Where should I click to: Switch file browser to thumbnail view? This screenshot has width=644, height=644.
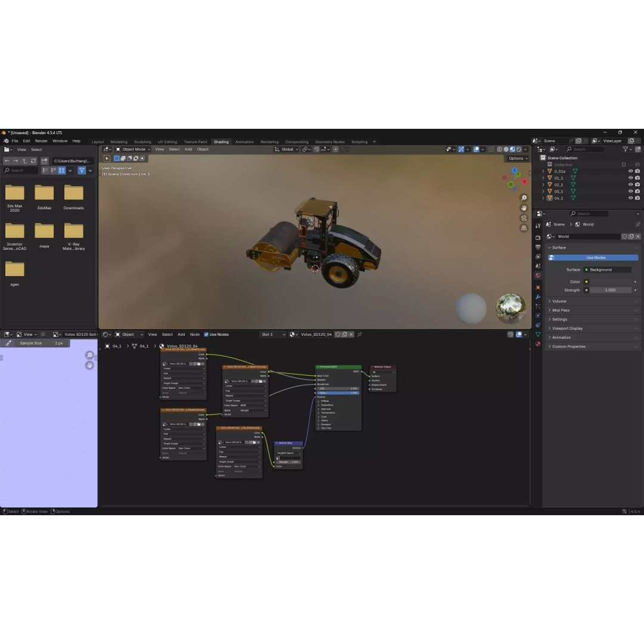pyautogui.click(x=61, y=171)
